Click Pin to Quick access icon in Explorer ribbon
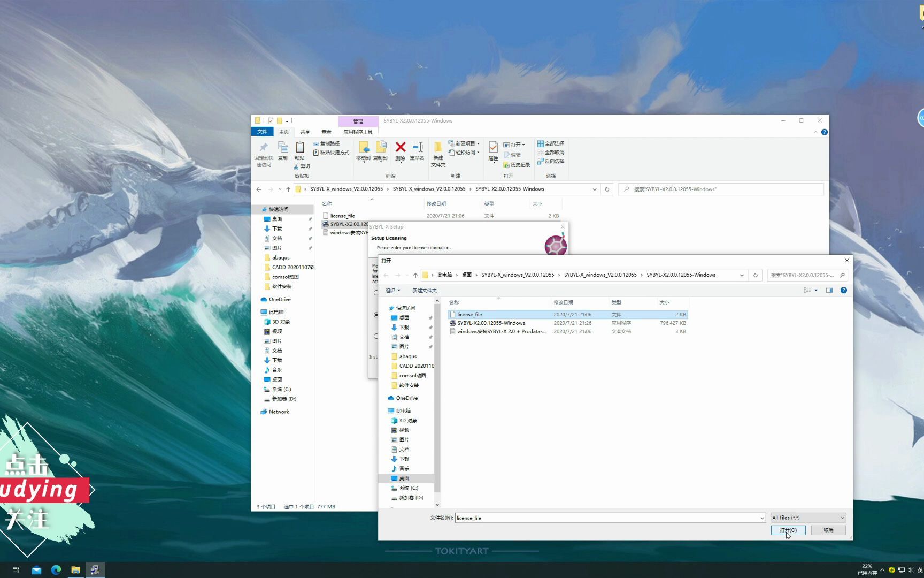The height and width of the screenshot is (578, 924). pos(263,148)
